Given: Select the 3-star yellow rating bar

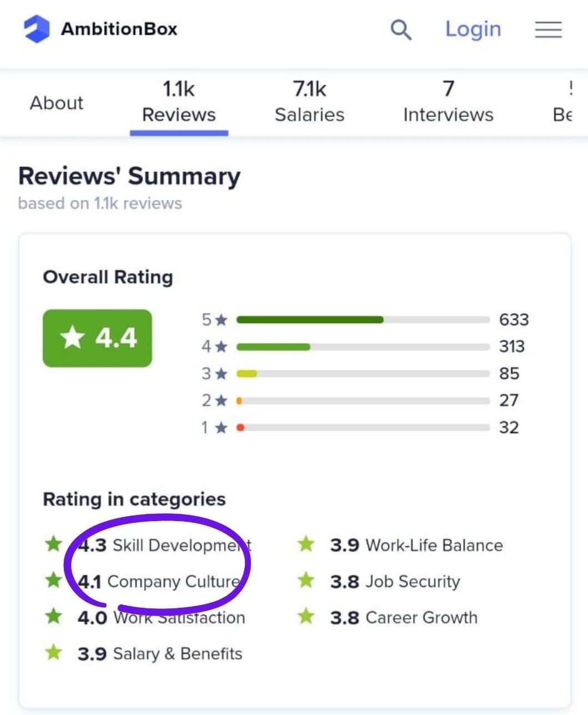Looking at the screenshot, I should coord(363,373).
